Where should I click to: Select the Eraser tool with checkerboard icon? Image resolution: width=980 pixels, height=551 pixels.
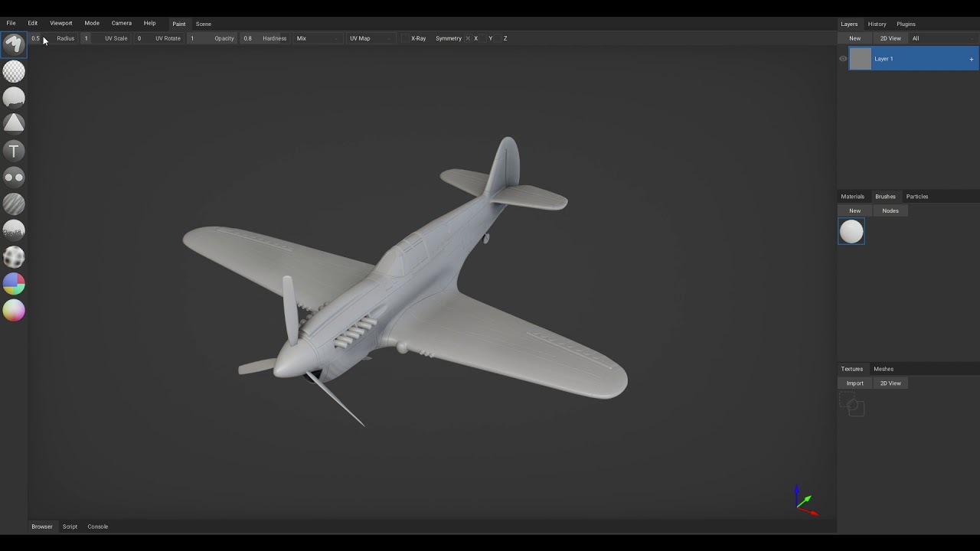14,71
